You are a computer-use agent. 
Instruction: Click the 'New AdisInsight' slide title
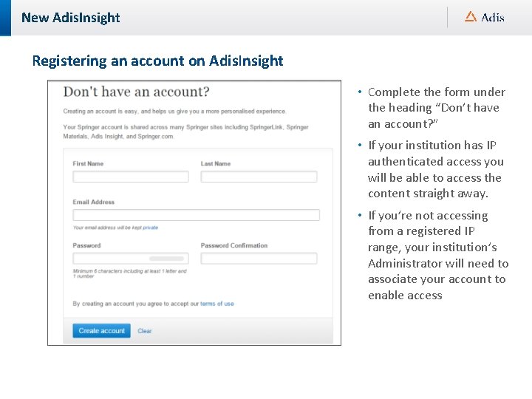[71, 17]
